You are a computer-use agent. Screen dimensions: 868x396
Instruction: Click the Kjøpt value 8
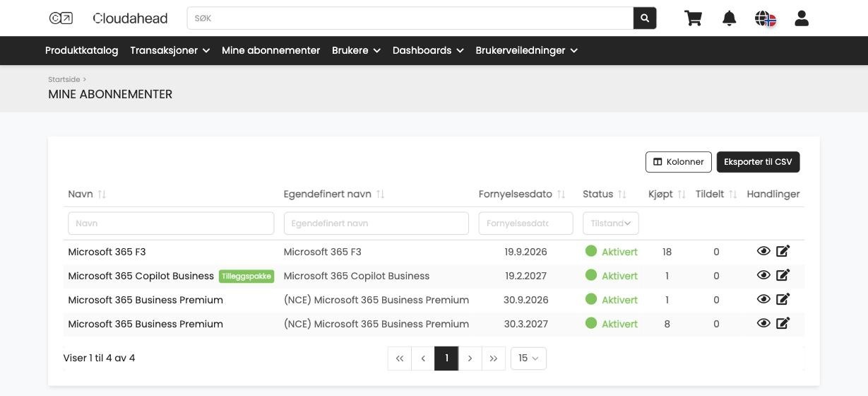click(x=667, y=324)
